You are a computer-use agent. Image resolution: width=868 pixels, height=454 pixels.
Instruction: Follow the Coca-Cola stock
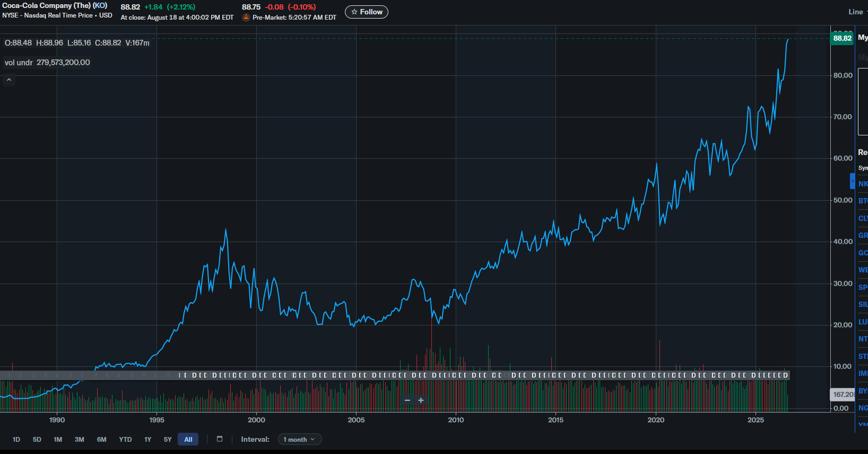(367, 12)
